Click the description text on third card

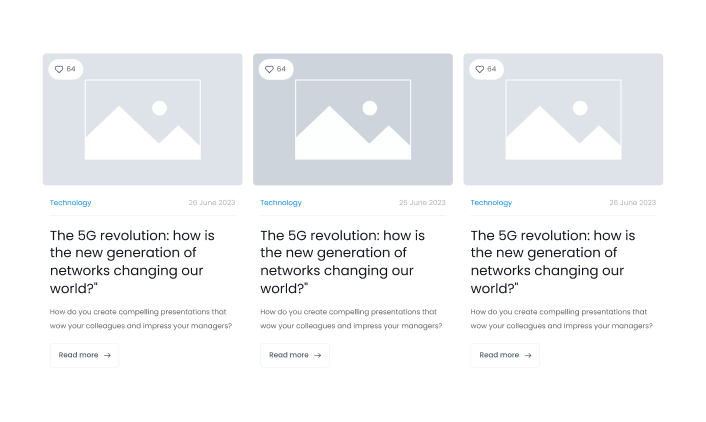[x=561, y=318]
